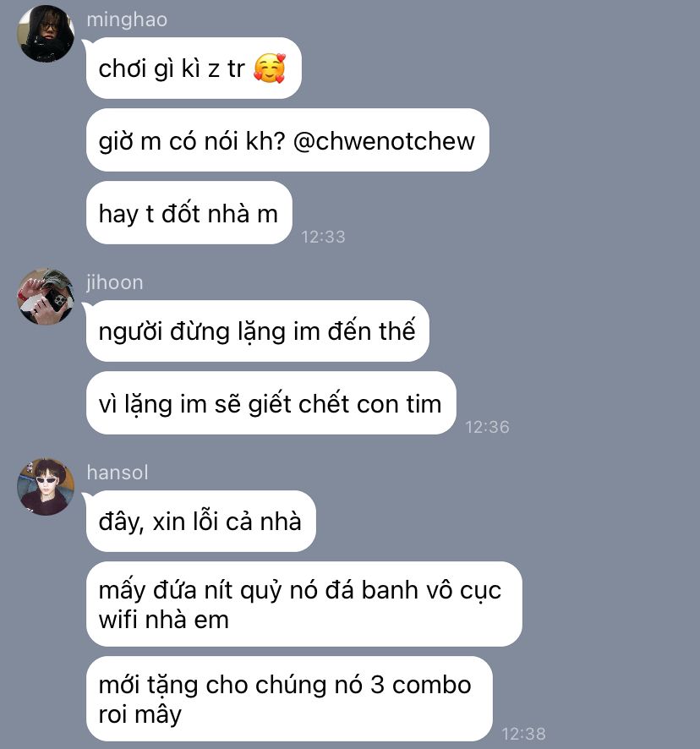
Task: Open jihoon's profile avatar
Action: (46, 296)
